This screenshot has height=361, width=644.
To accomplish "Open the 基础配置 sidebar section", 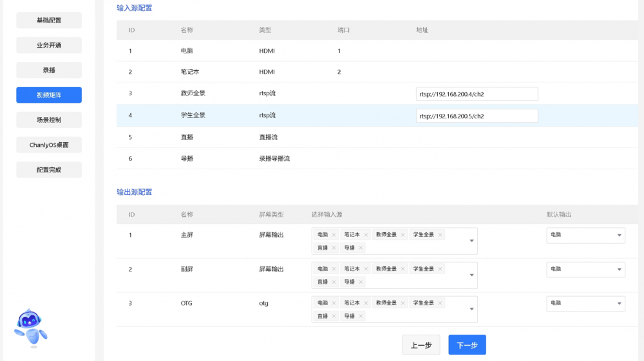I will (49, 20).
